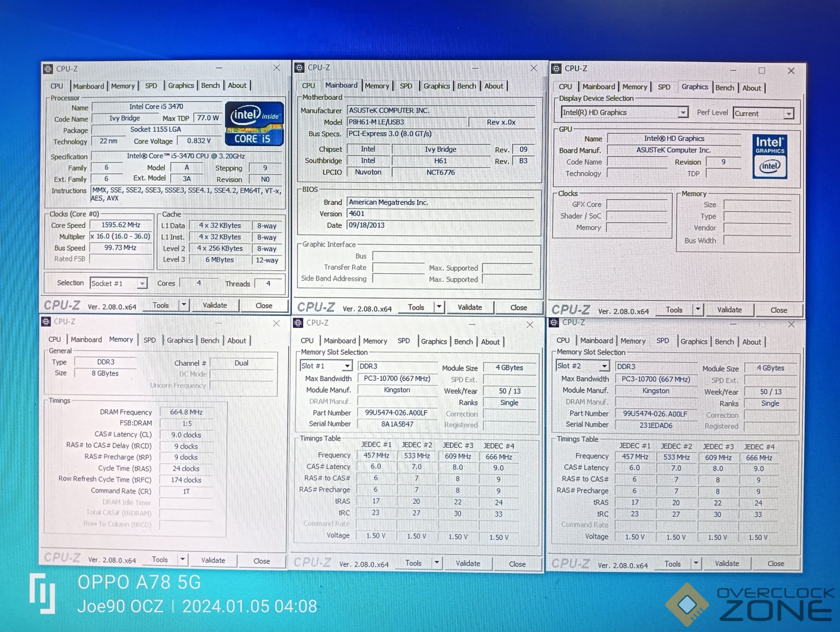Open the Slot #1 memory slot dropdown
The width and height of the screenshot is (840, 632).
347,366
